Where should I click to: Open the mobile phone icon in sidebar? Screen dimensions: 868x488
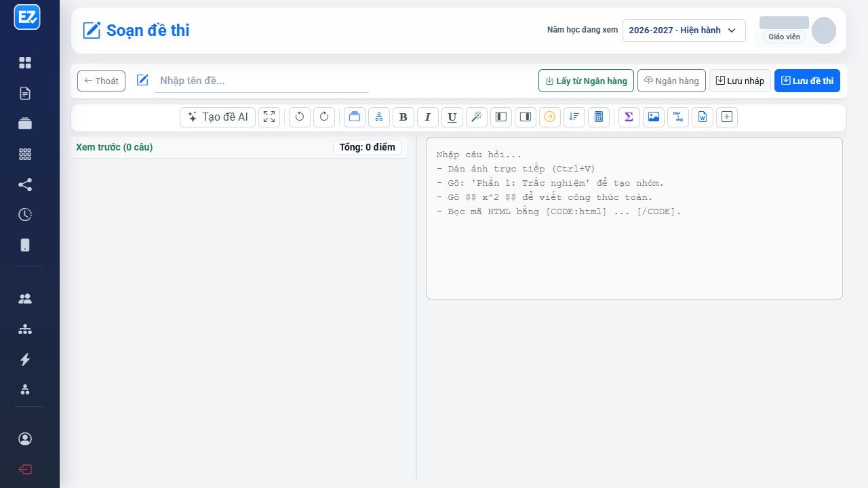pos(25,245)
